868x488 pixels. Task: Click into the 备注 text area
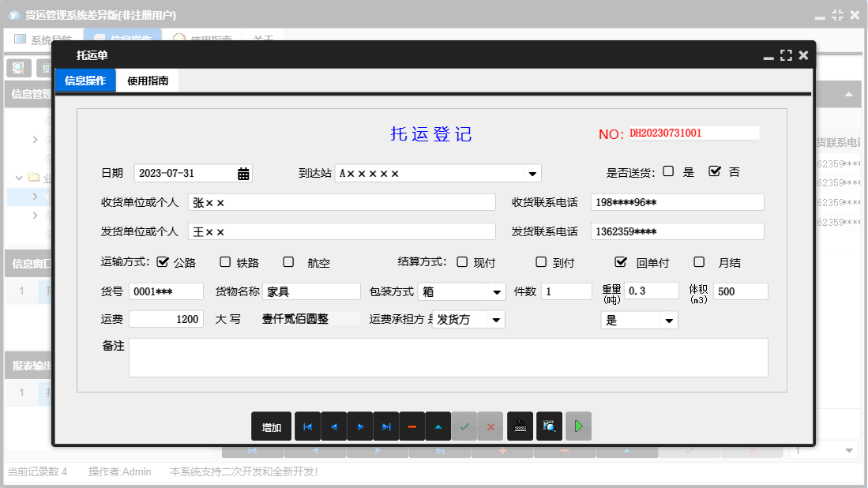click(448, 358)
